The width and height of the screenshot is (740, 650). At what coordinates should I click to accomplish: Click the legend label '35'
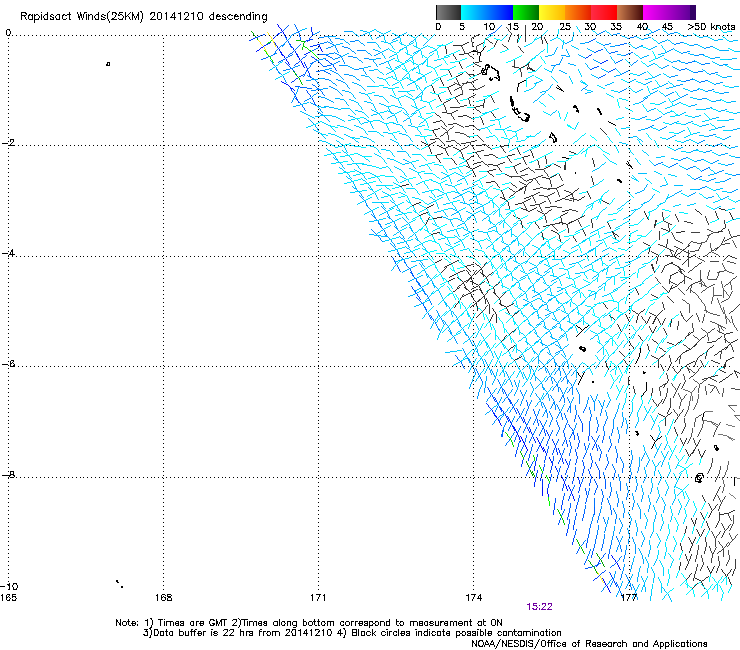pyautogui.click(x=616, y=26)
